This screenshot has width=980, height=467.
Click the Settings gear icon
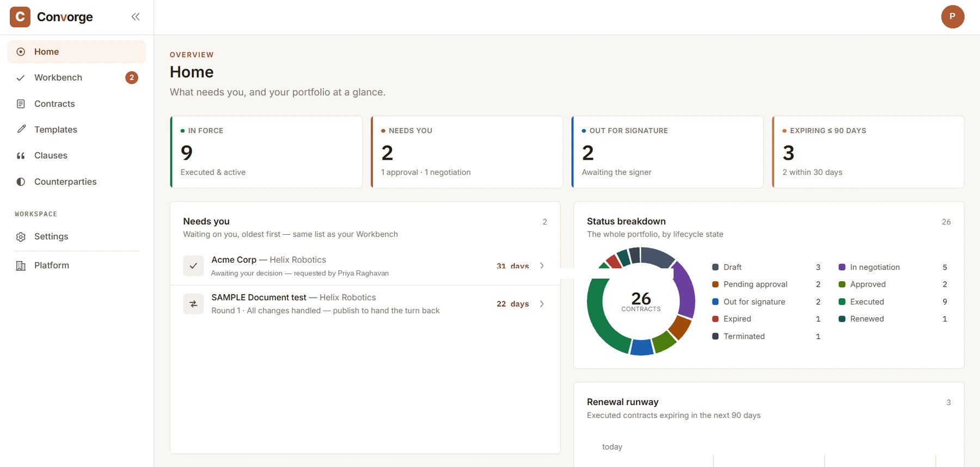[x=21, y=236]
